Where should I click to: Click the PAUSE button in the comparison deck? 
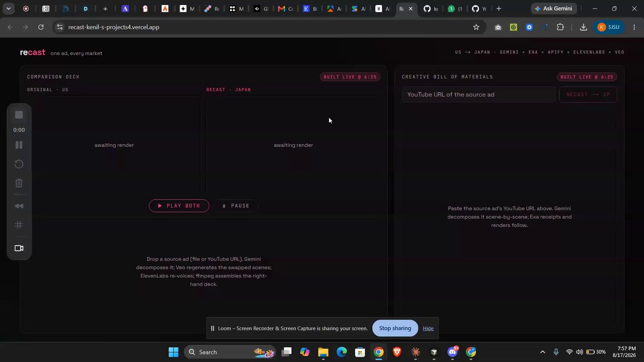pyautogui.click(x=236, y=206)
